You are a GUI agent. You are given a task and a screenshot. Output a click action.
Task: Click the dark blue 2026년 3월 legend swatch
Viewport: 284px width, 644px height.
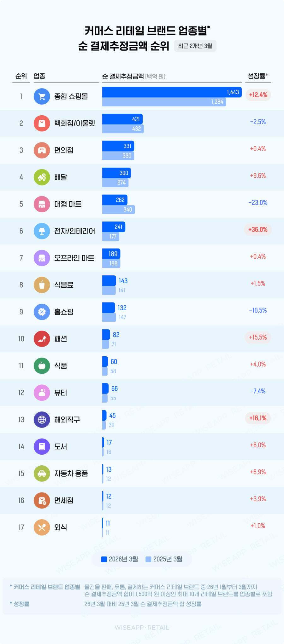pos(104,559)
